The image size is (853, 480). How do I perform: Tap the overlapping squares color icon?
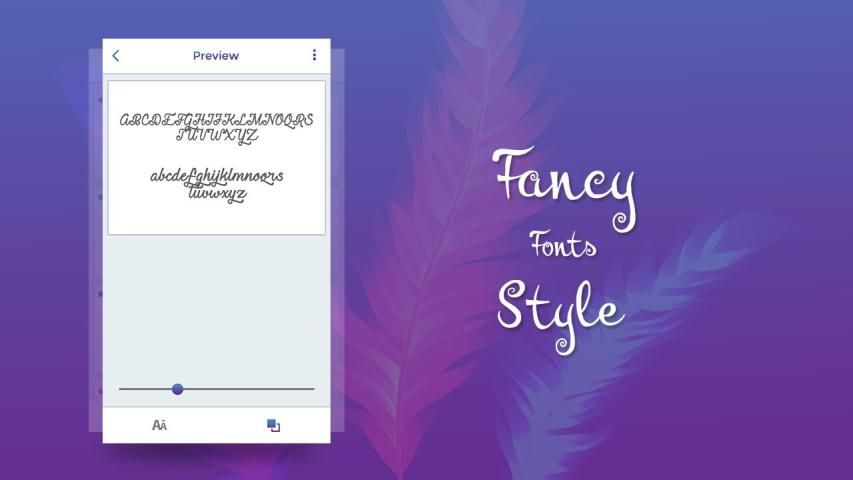(273, 425)
